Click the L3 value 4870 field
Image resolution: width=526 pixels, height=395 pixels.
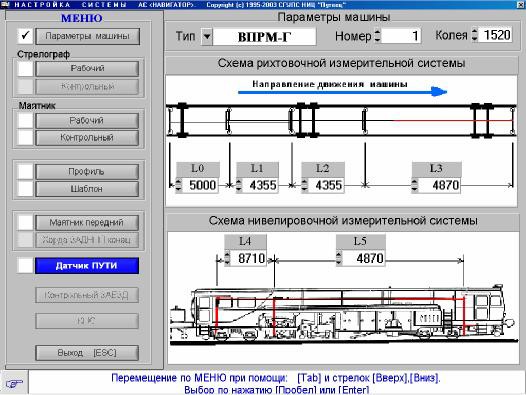(439, 185)
